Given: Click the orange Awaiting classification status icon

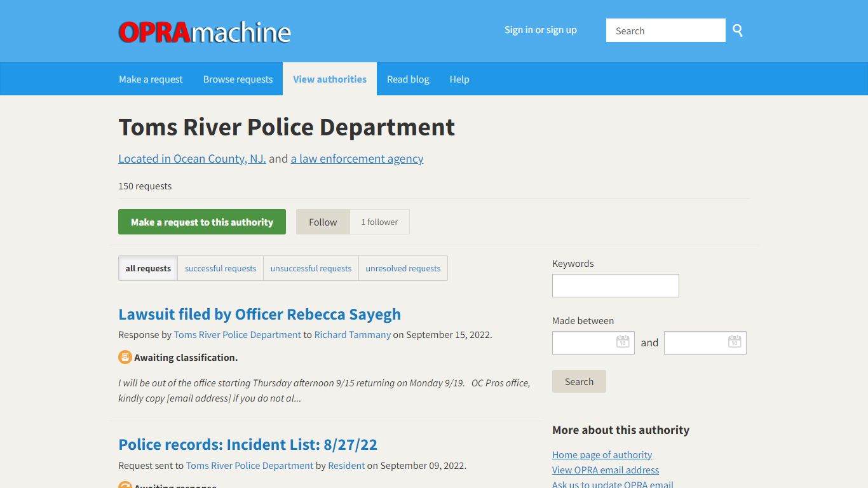Looking at the screenshot, I should click(x=125, y=357).
